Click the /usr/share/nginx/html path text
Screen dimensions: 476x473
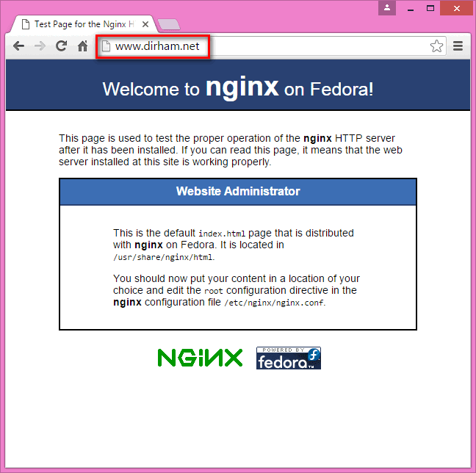tap(163, 258)
